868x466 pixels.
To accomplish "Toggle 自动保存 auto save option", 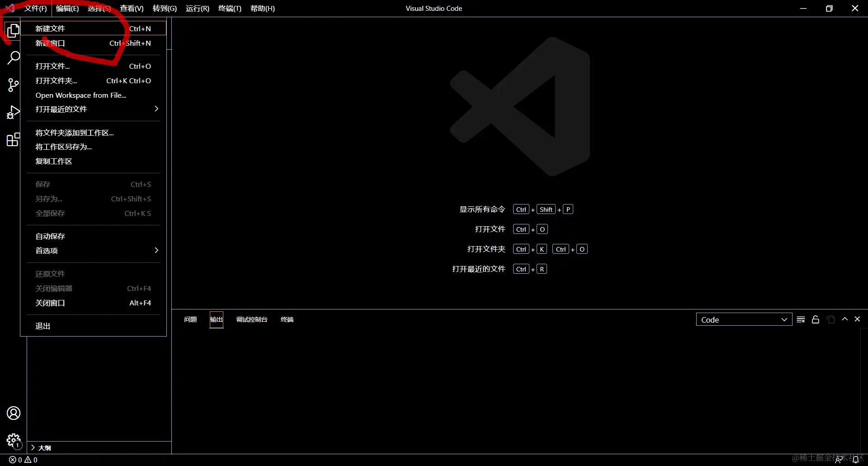I will tap(94, 236).
